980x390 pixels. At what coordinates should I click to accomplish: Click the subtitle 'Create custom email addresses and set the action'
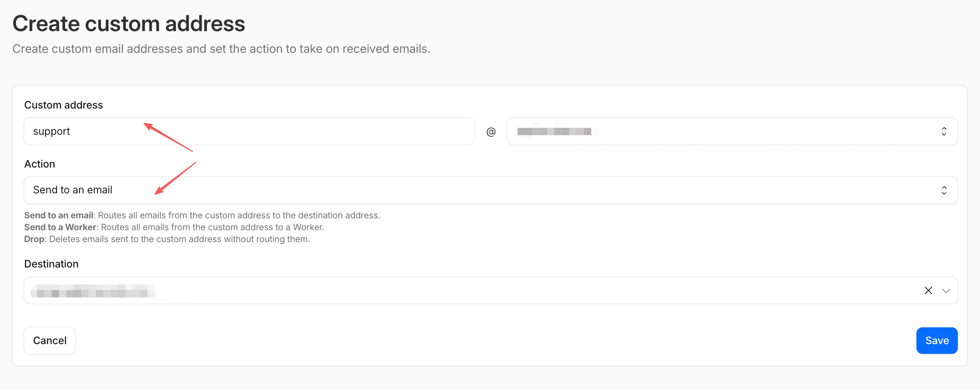[221, 49]
